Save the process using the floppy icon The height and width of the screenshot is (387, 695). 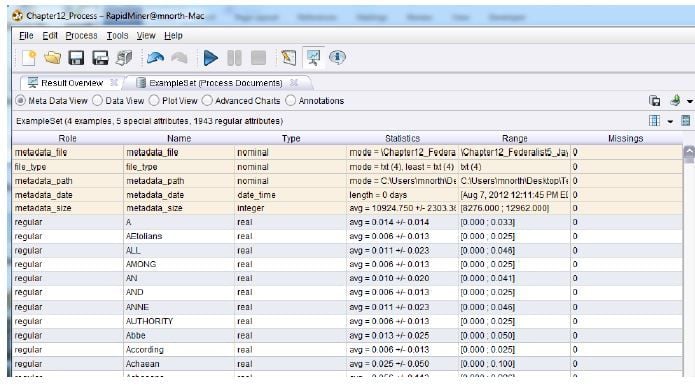click(76, 58)
